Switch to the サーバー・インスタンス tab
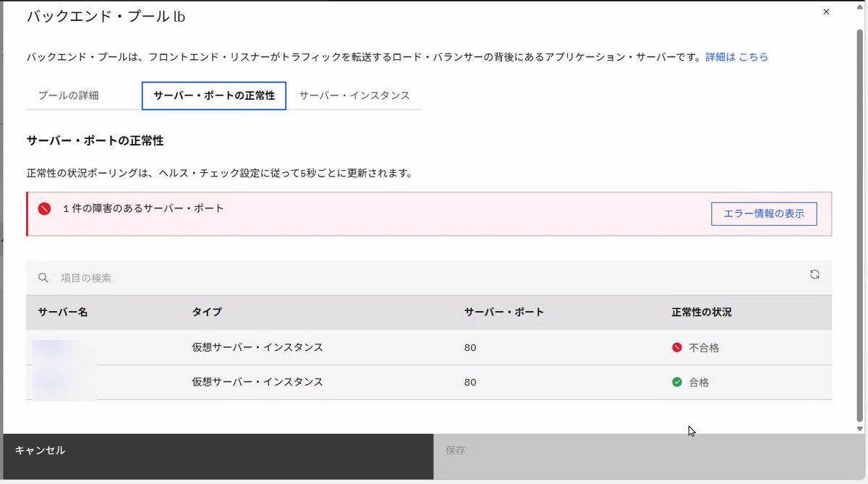 [354, 95]
